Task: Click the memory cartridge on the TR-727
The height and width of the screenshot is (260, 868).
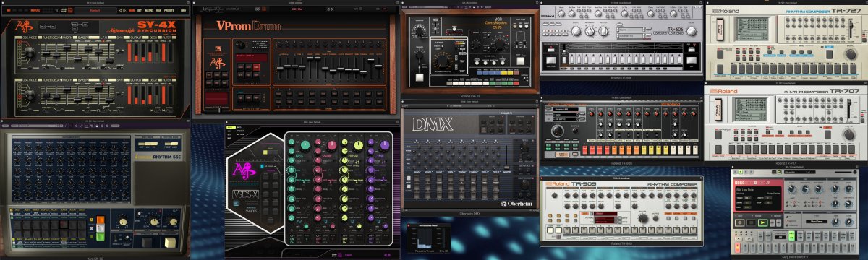Action: tap(719, 29)
